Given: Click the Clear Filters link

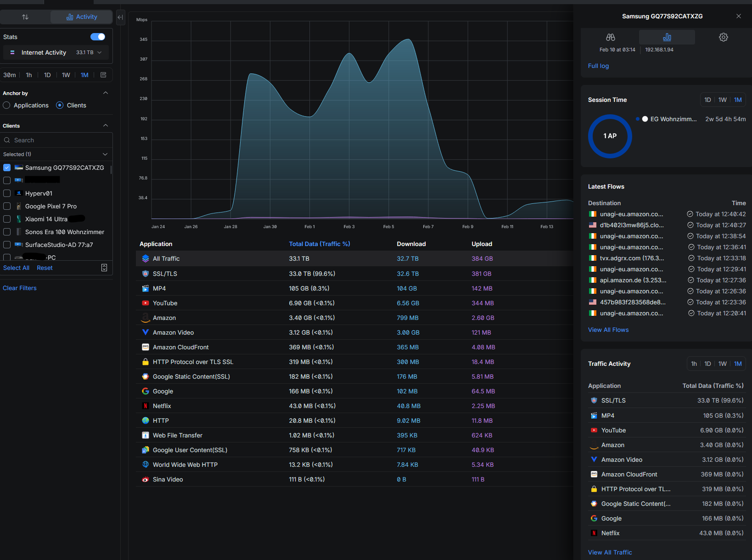Looking at the screenshot, I should pyautogui.click(x=20, y=288).
